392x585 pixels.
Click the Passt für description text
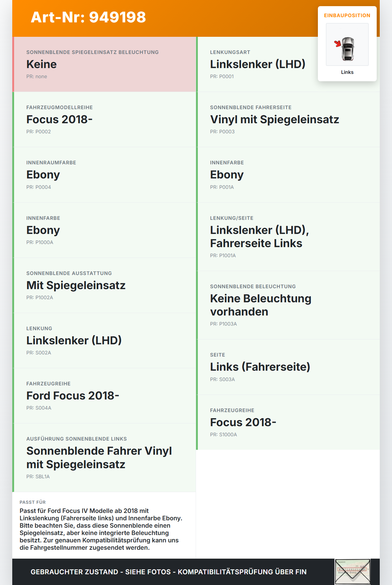(101, 529)
